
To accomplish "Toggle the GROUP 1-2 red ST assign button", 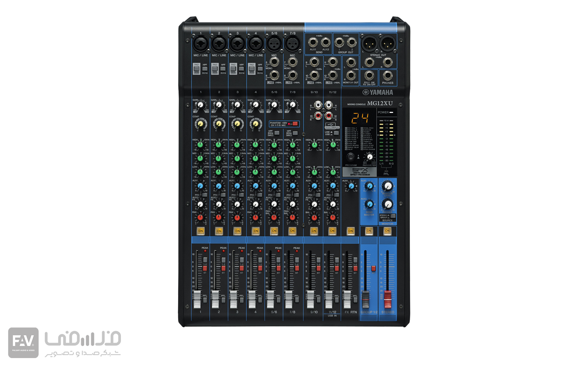I will coord(373,269).
